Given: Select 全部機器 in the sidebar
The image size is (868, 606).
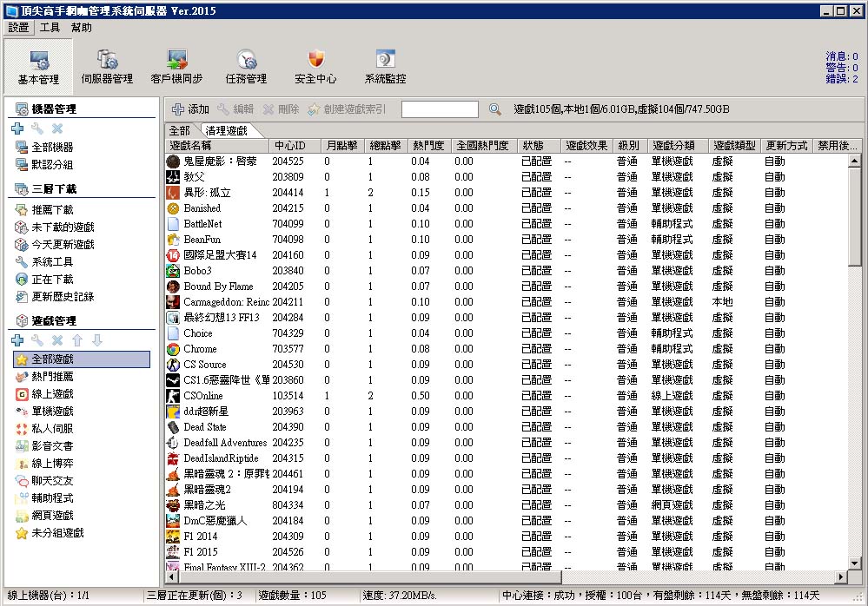Looking at the screenshot, I should click(45, 147).
